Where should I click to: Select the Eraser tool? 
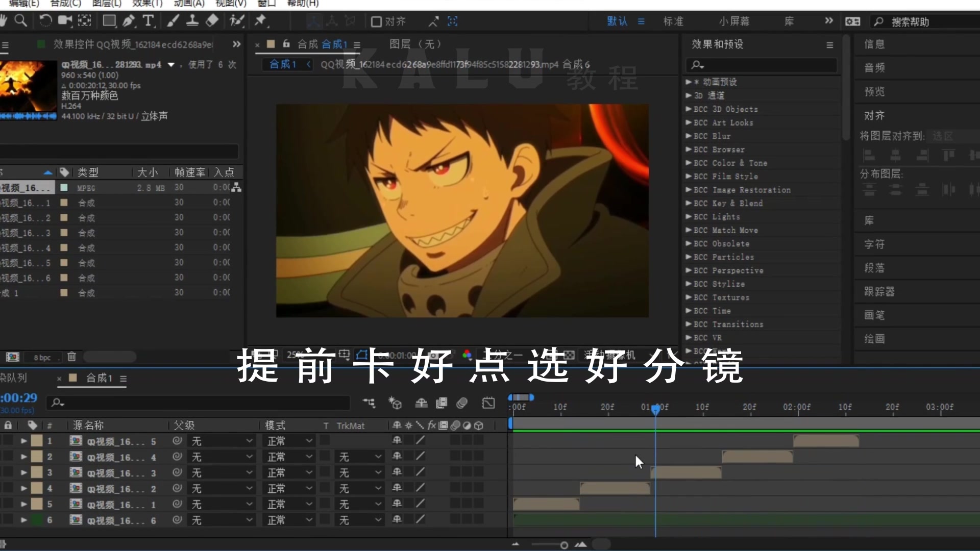[212, 21]
